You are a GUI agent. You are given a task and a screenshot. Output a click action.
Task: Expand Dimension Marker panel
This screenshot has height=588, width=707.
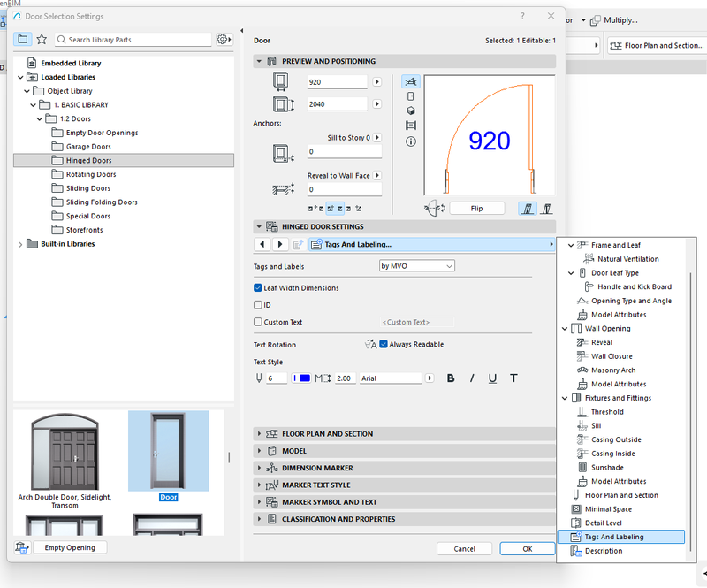point(259,468)
